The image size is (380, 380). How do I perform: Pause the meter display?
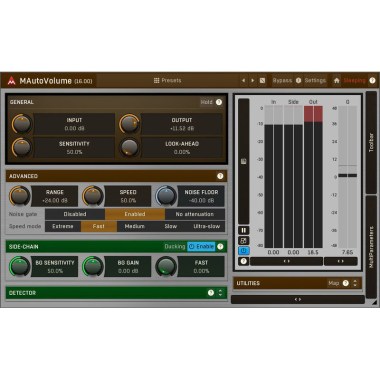(x=244, y=230)
